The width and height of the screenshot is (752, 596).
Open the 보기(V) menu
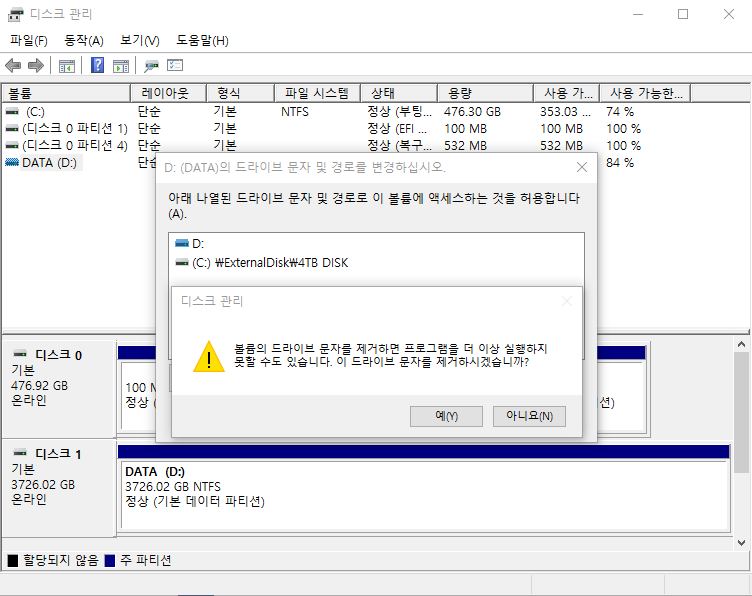tap(140, 41)
